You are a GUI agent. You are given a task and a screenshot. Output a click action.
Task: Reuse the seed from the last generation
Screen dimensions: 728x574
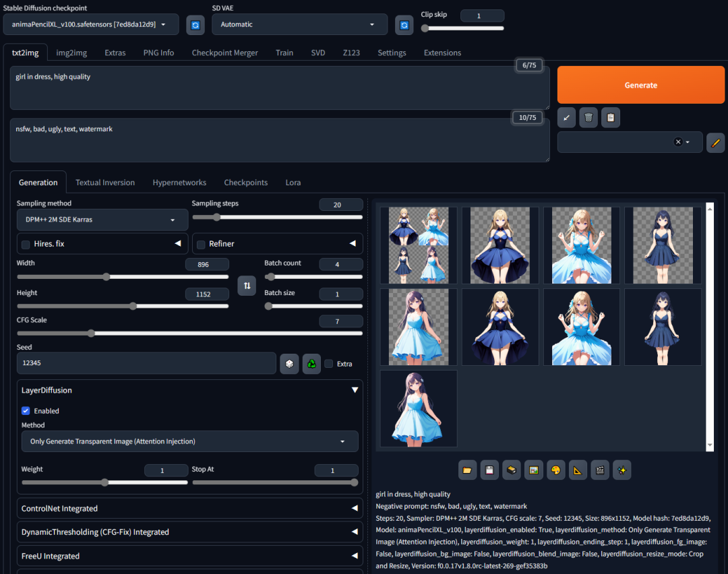[x=311, y=364]
